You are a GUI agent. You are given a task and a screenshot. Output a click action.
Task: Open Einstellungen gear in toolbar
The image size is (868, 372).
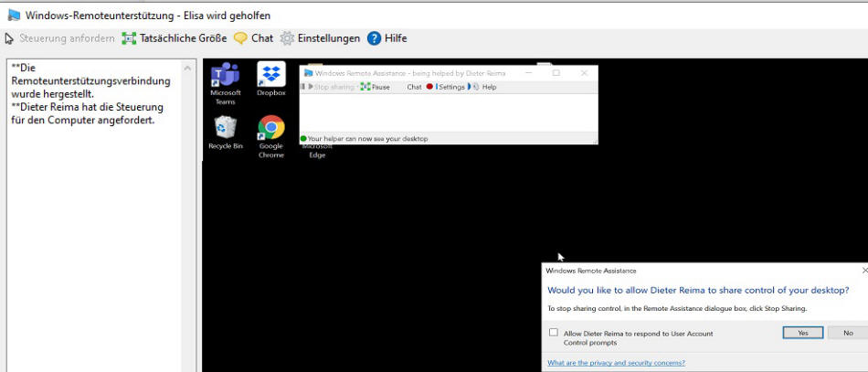tap(320, 38)
